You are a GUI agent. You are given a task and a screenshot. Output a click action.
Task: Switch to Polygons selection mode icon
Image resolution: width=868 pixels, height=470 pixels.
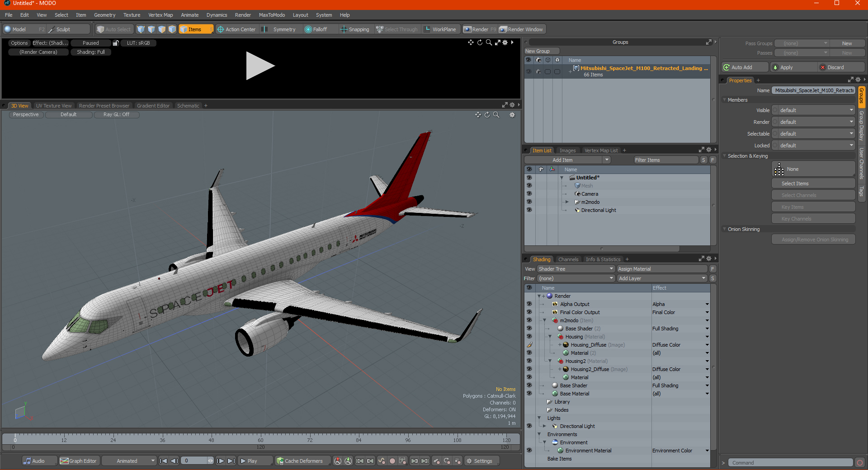162,29
